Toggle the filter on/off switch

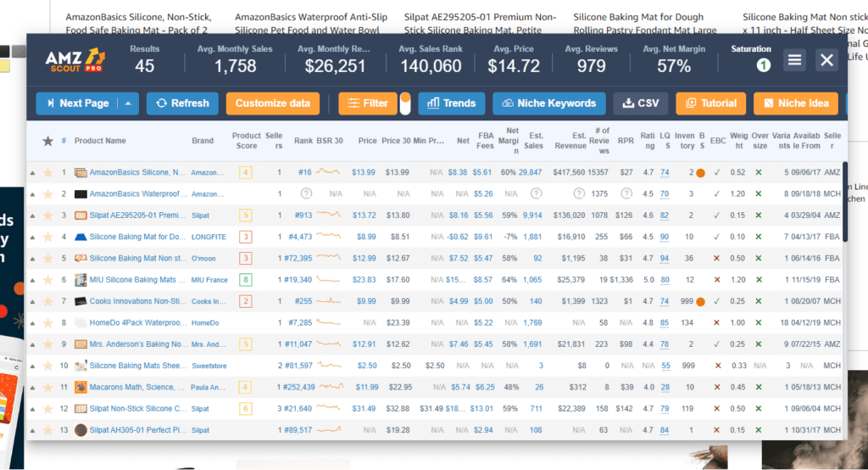(x=405, y=104)
